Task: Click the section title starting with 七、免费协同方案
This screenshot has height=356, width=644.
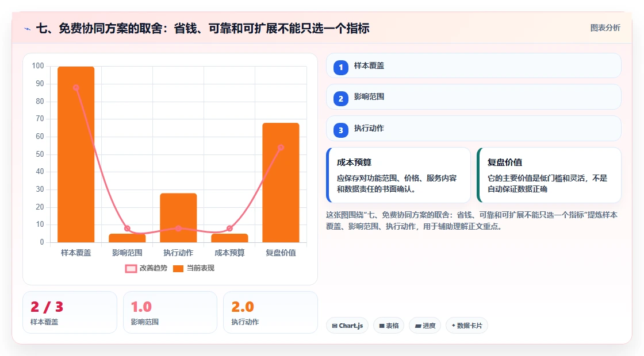Action: tap(203, 28)
